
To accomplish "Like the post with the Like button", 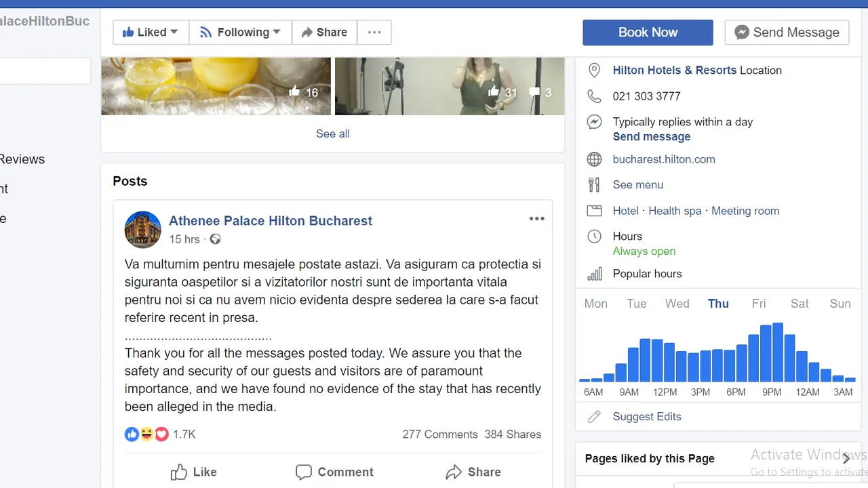I will pyautogui.click(x=194, y=472).
